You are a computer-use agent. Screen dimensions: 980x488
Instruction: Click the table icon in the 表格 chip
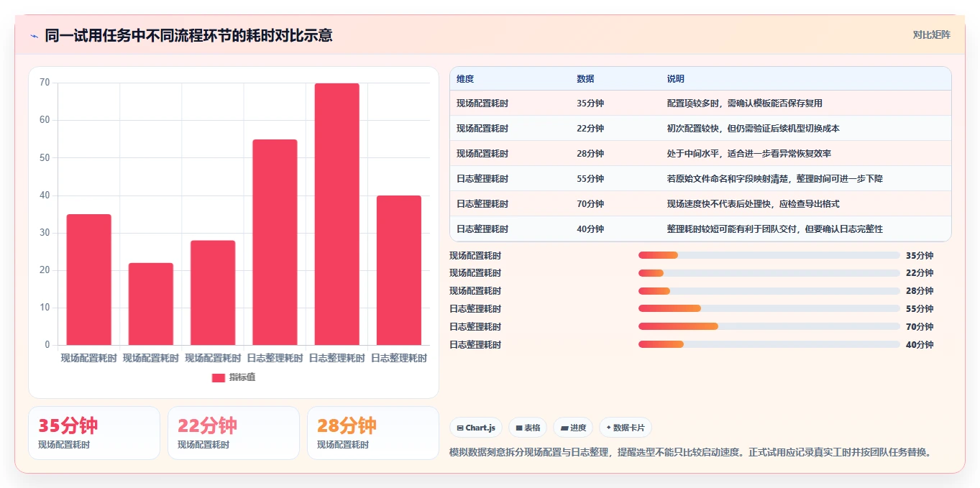[519, 428]
